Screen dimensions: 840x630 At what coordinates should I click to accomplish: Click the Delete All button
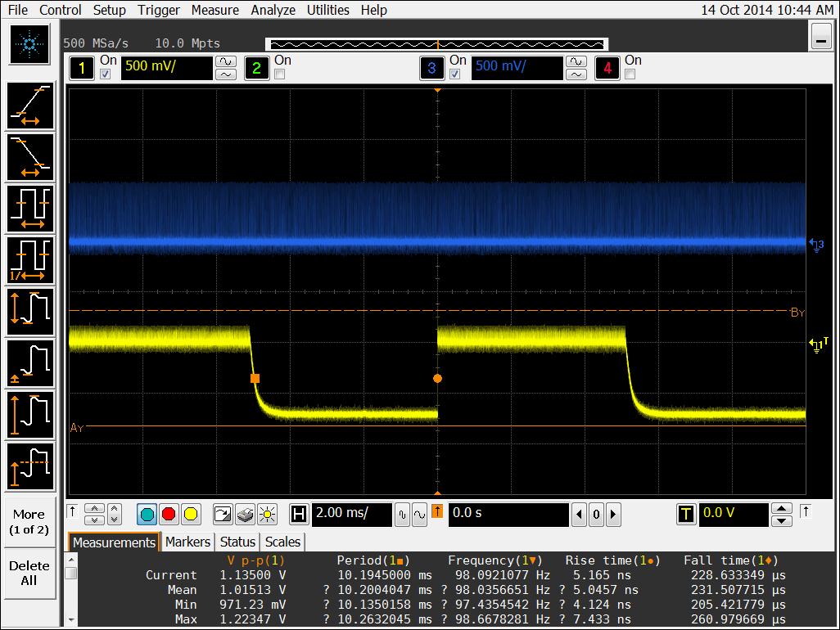click(x=29, y=573)
